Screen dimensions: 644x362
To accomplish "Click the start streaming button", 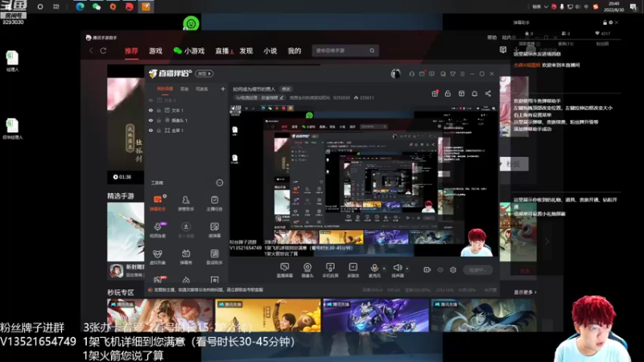I will pyautogui.click(x=477, y=269).
